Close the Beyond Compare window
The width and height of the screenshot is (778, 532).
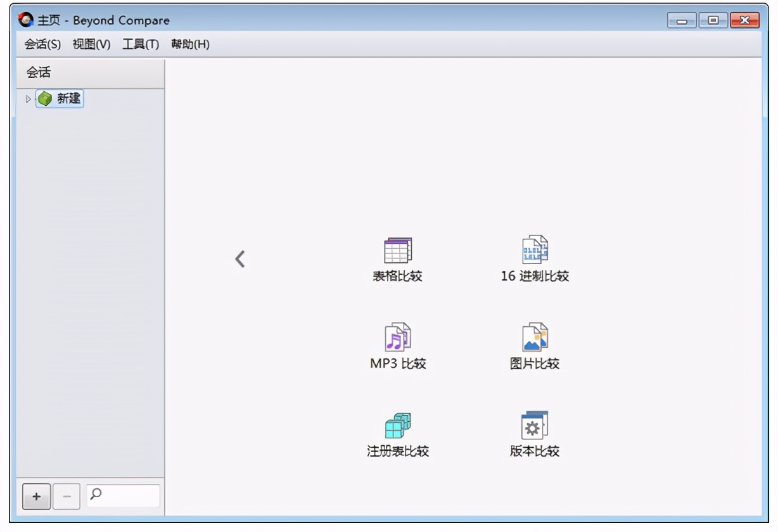tap(744, 21)
